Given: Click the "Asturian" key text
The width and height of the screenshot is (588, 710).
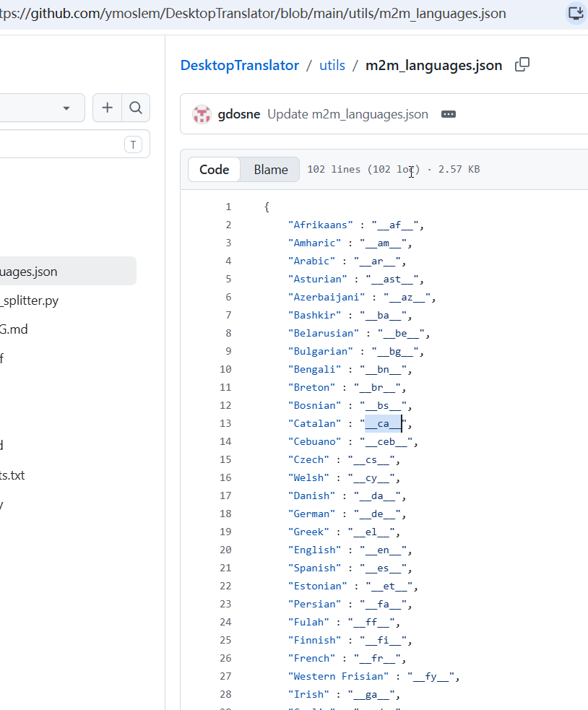Looking at the screenshot, I should point(318,279).
